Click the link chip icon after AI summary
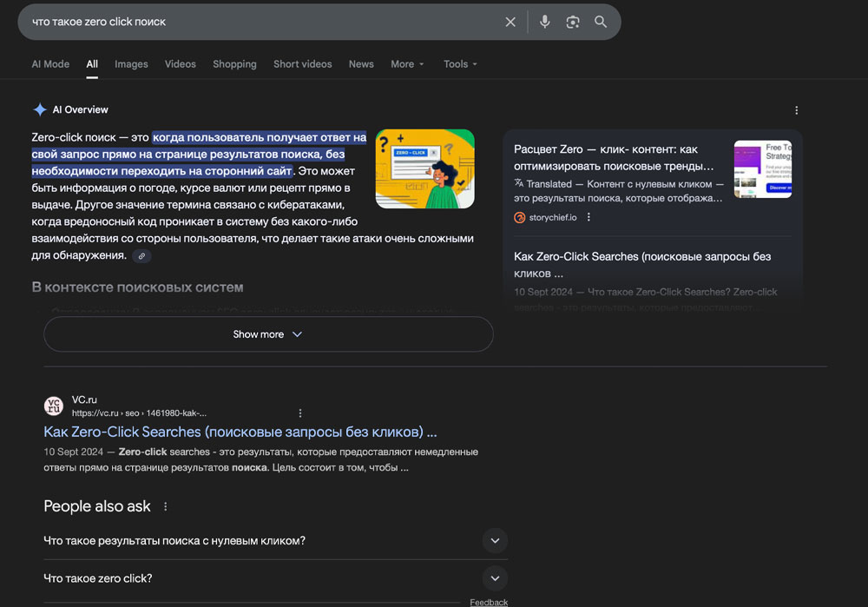 (141, 256)
